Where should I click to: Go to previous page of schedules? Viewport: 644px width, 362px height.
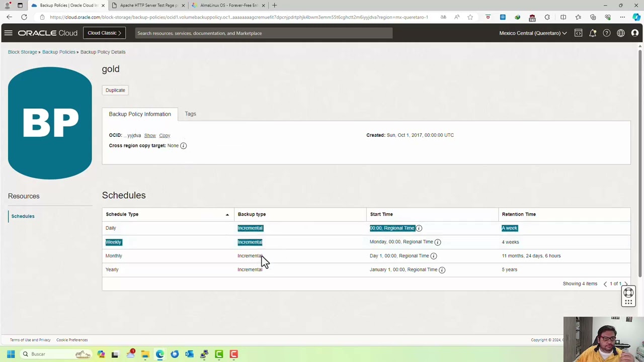605,284
